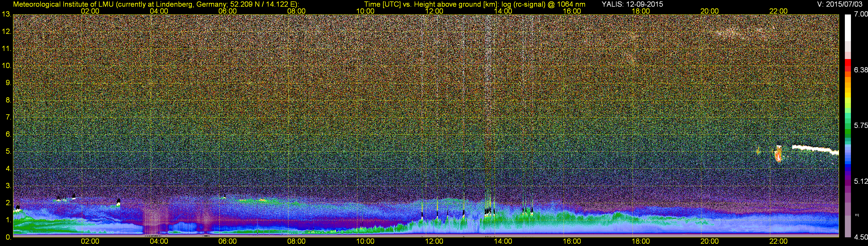Click the 18:00 label on the lower time axis

[x=641, y=242]
